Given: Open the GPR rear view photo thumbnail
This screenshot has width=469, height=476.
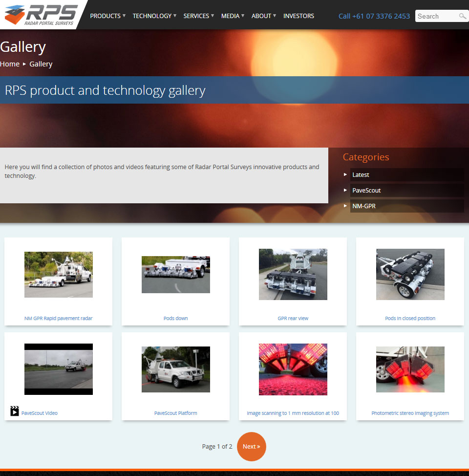Looking at the screenshot, I should point(293,275).
